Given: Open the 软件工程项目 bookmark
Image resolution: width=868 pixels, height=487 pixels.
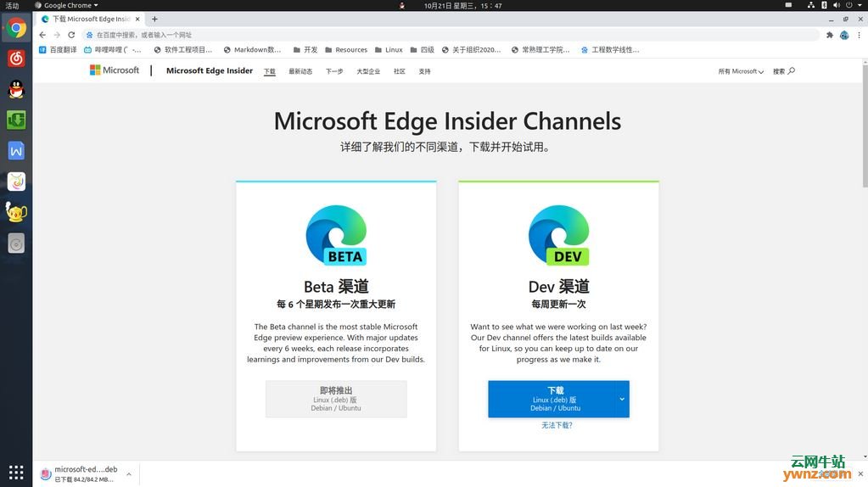Looking at the screenshot, I should point(183,50).
